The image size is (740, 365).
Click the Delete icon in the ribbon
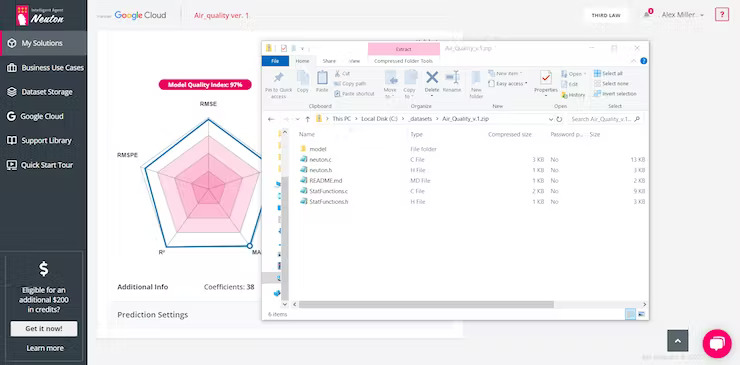pos(432,77)
